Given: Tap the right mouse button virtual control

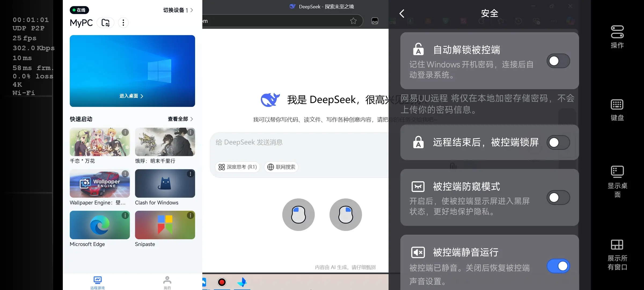Looking at the screenshot, I should click(x=346, y=215).
